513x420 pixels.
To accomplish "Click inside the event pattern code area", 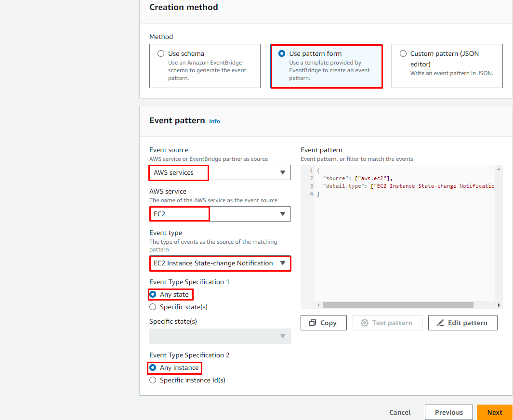I will (x=405, y=241).
